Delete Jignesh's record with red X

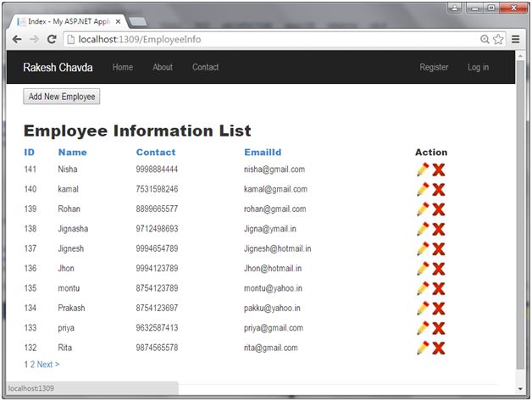pyautogui.click(x=439, y=249)
